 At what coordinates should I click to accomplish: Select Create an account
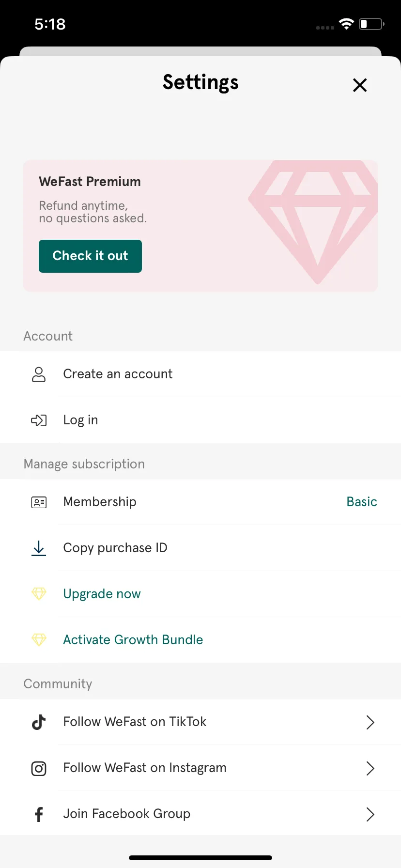[x=200, y=374]
